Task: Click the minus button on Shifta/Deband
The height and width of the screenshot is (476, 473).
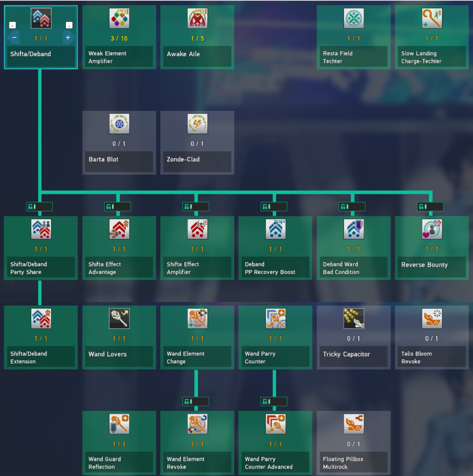Action: coord(14,38)
